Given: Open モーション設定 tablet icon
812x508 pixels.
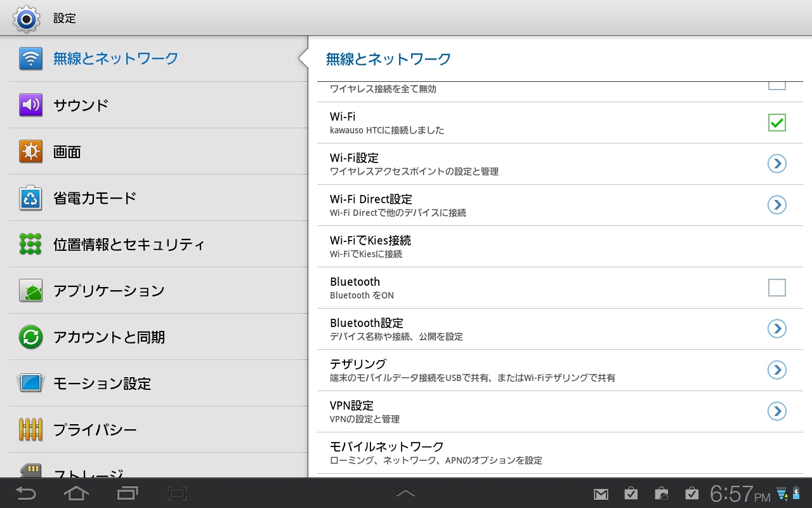Looking at the screenshot, I should (30, 384).
